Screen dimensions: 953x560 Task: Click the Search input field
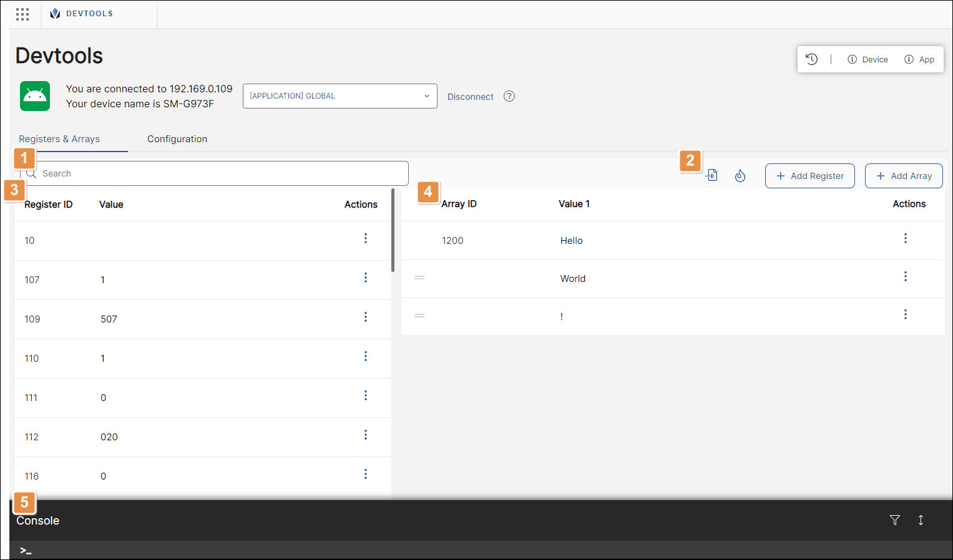218,173
